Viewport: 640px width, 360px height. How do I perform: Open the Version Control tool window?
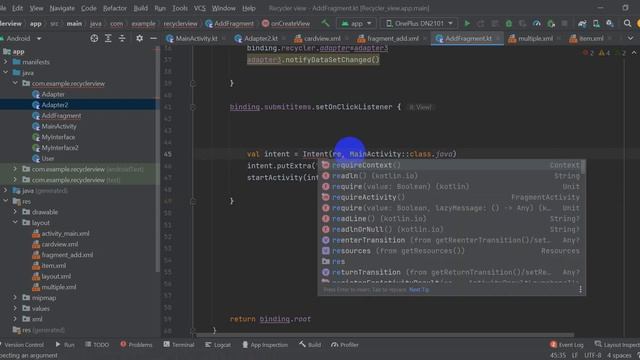coord(22,345)
